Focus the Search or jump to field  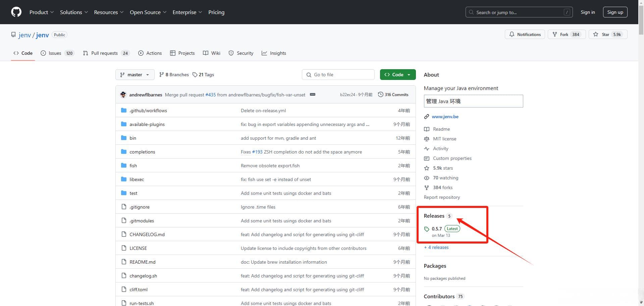pyautogui.click(x=519, y=12)
